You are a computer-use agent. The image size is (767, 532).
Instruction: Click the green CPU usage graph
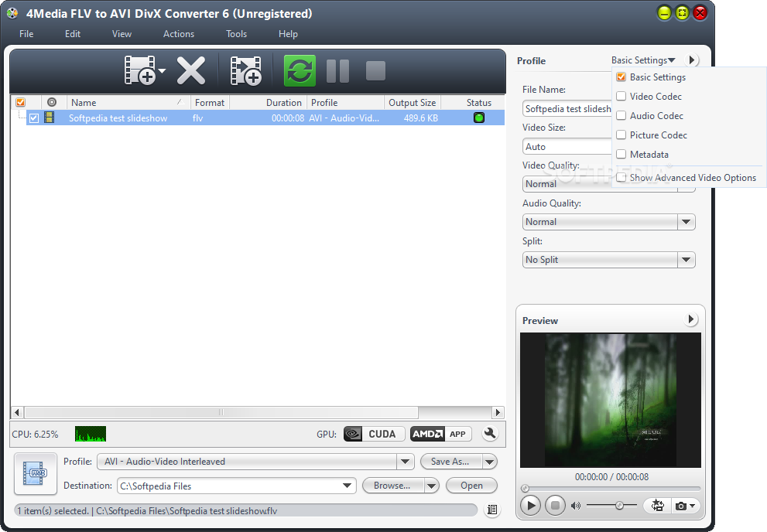pos(91,434)
